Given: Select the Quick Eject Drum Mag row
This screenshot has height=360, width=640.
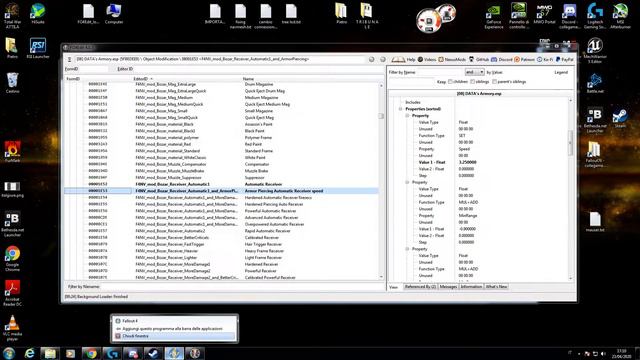Looking at the screenshot, I should (222, 91).
